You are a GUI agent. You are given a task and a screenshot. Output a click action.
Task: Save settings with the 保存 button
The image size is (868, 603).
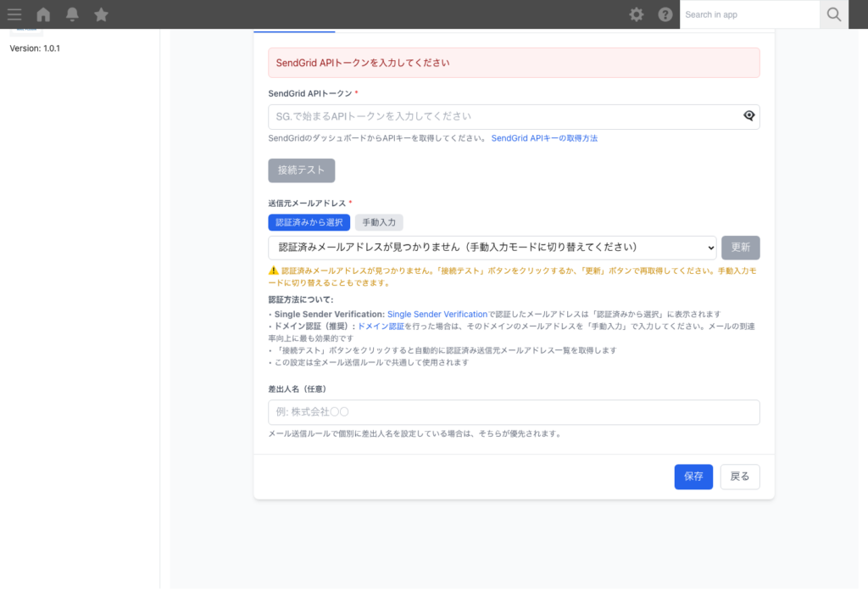(x=693, y=477)
